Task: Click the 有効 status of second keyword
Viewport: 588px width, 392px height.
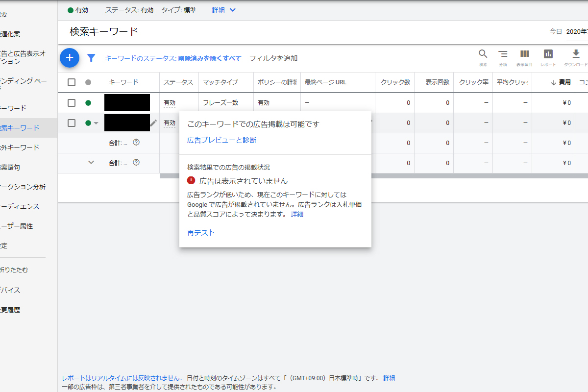Action: pyautogui.click(x=170, y=123)
